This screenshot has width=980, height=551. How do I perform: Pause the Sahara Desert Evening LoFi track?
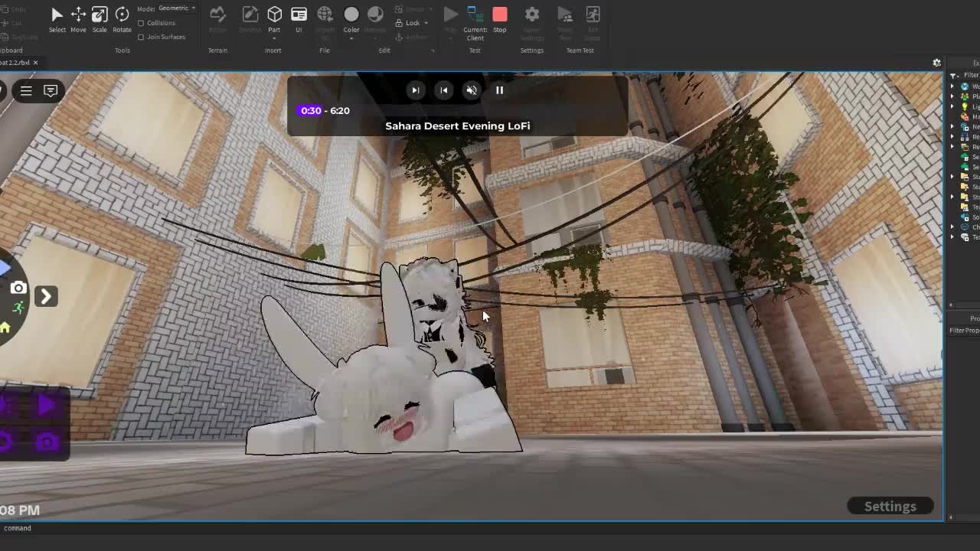499,90
